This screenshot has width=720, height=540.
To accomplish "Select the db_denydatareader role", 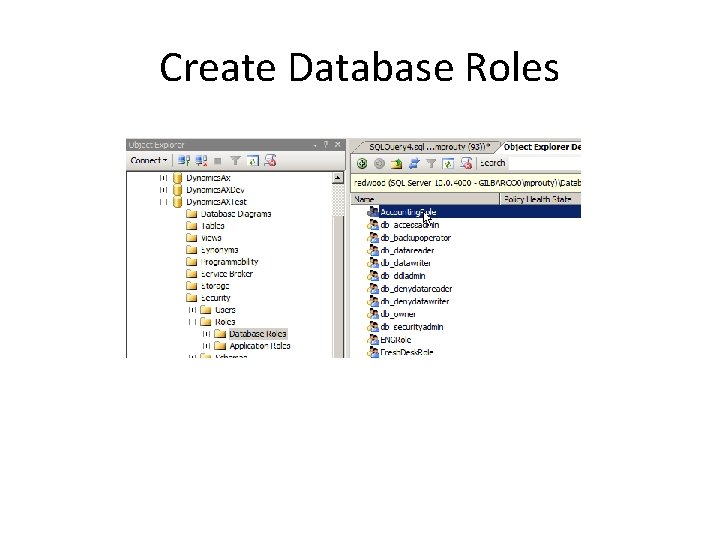I will 416,288.
